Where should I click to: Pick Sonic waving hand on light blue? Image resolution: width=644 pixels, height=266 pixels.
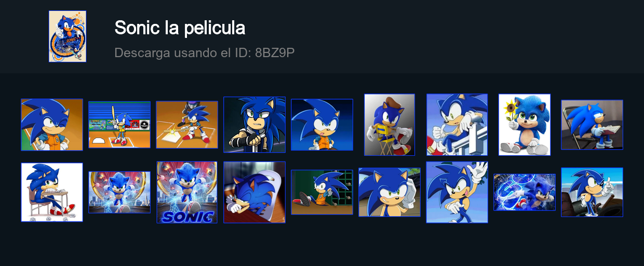457,192
